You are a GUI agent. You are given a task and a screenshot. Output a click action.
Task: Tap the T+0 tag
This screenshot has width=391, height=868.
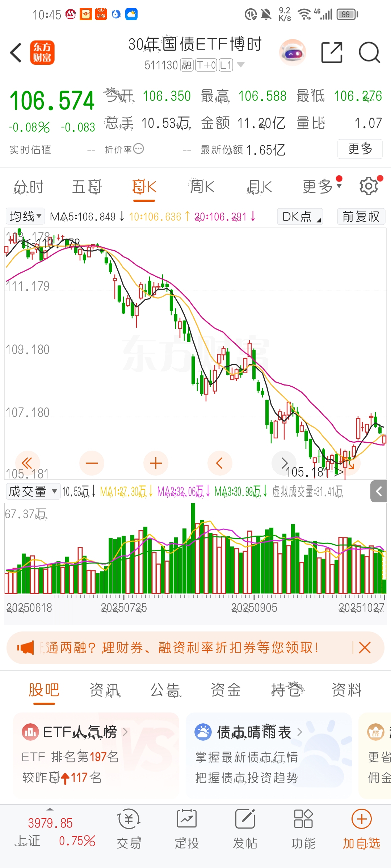coord(206,65)
